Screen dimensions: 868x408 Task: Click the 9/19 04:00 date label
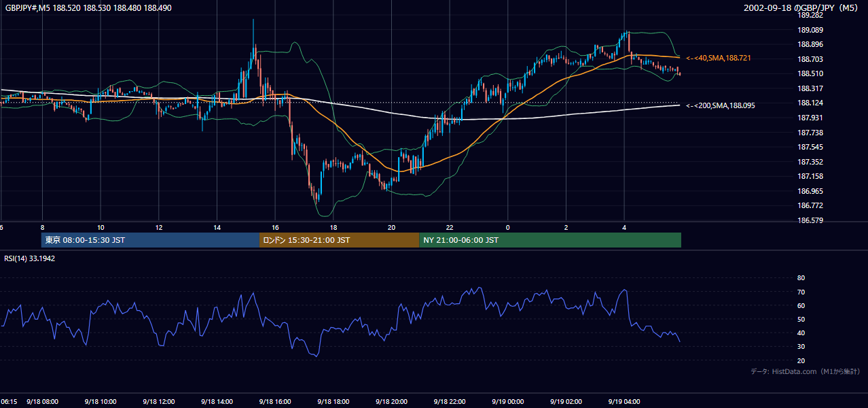coord(625,402)
